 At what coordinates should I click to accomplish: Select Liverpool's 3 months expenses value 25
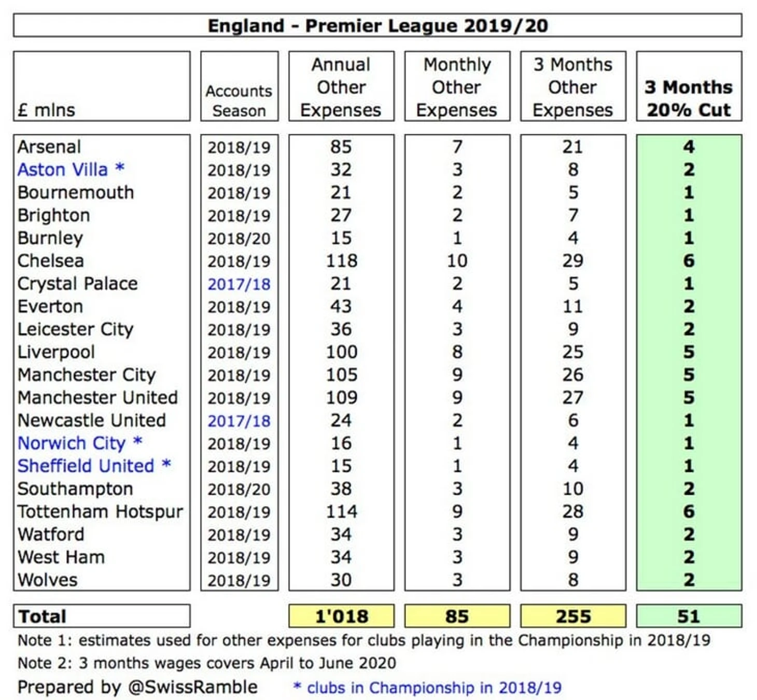(573, 352)
